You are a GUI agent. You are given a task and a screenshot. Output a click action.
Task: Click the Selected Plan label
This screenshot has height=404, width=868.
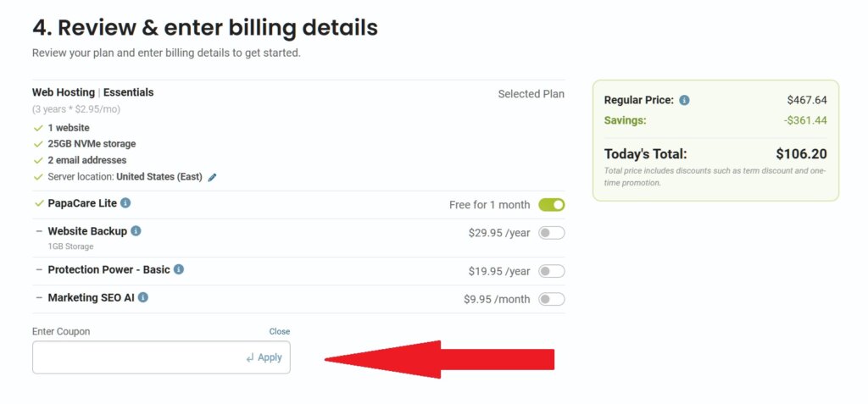[531, 94]
